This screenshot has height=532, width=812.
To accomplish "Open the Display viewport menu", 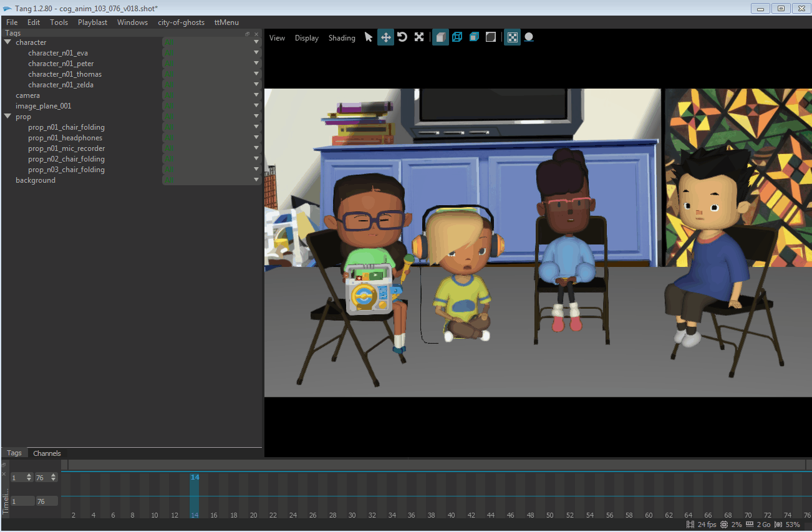I will 307,38.
